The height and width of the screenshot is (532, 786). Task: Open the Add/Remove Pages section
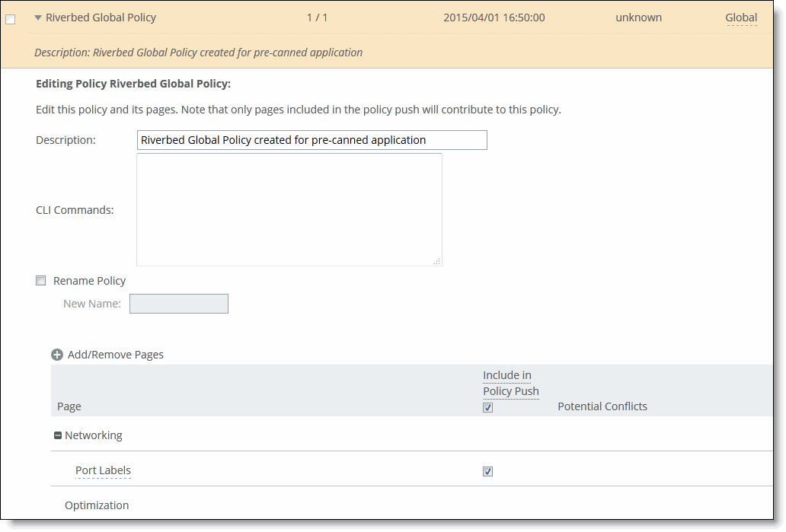coord(115,355)
